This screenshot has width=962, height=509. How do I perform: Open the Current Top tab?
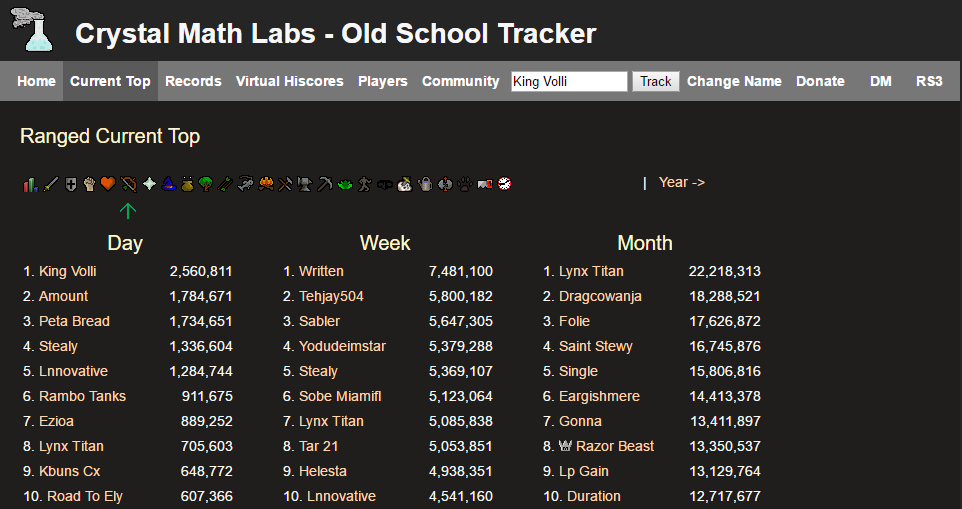pyautogui.click(x=110, y=81)
